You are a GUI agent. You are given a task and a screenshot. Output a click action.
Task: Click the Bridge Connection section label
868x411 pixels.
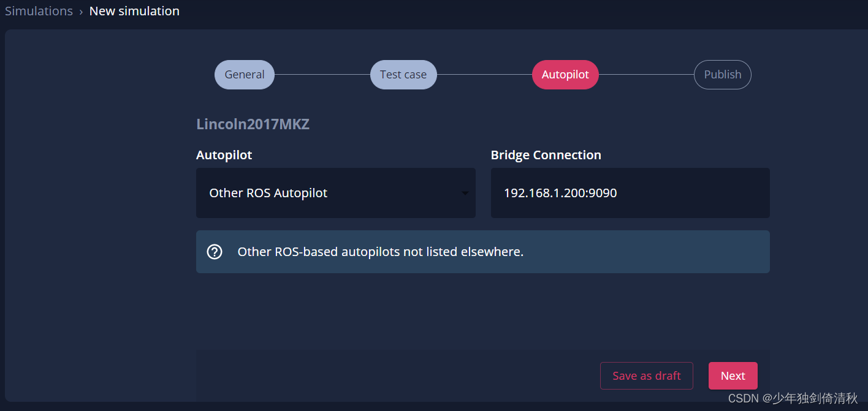pos(546,154)
